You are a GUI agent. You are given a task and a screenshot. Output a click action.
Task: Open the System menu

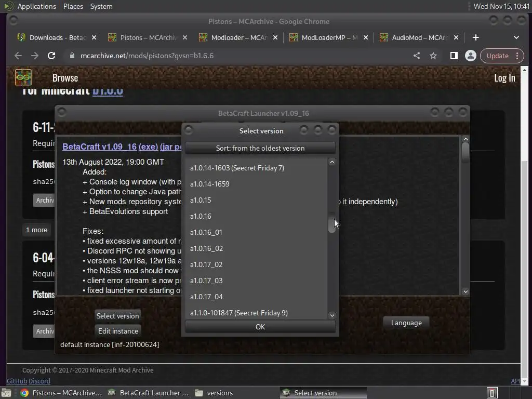pyautogui.click(x=101, y=6)
